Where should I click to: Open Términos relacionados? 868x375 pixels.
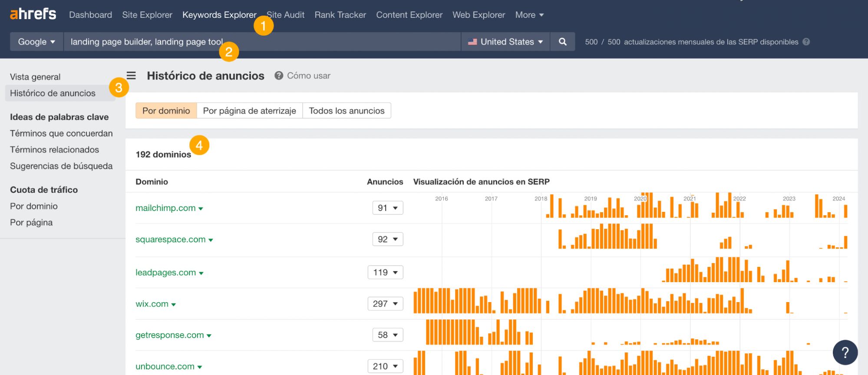54,150
